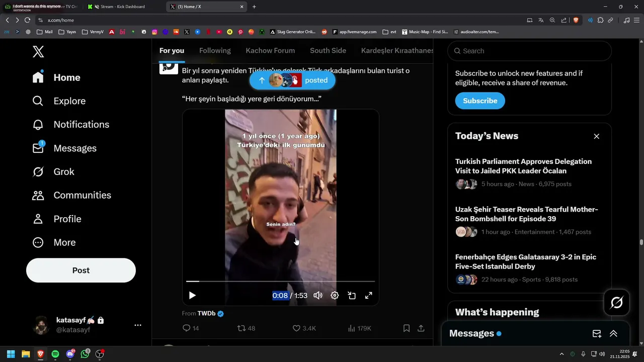The width and height of the screenshot is (644, 362).
Task: Switch to Stream - Kick Dashboard tab
Action: 122,7
